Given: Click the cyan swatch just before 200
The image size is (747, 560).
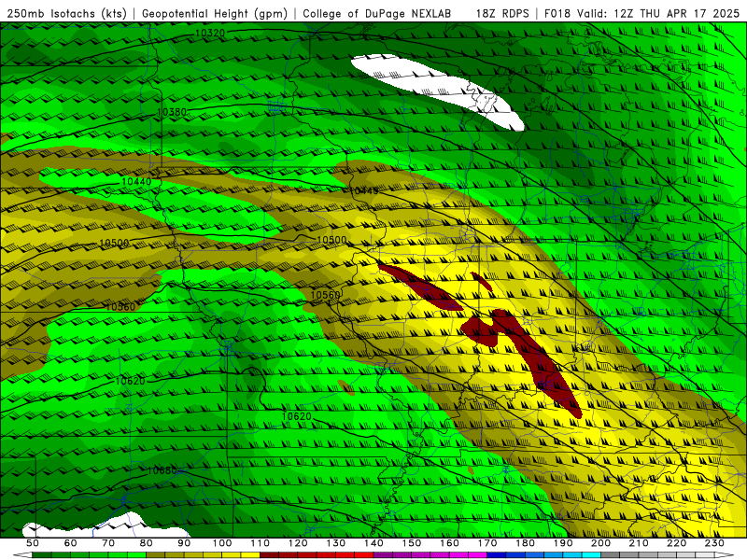Looking at the screenshot, I should [x=591, y=555].
